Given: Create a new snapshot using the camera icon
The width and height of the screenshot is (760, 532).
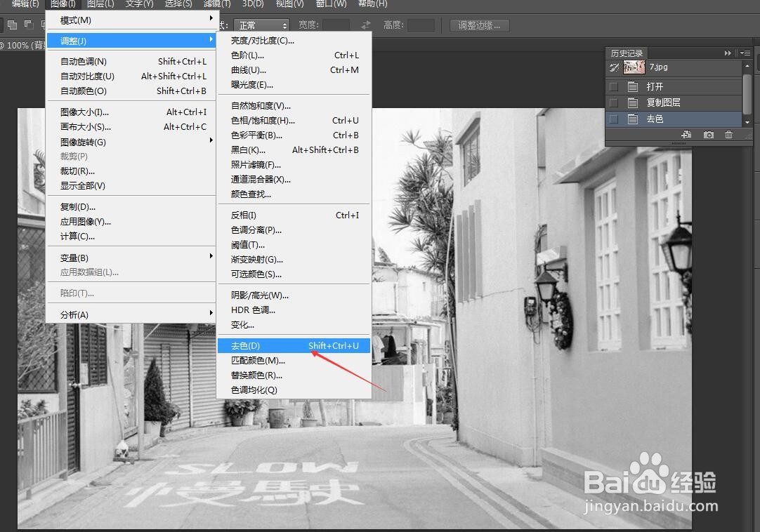Looking at the screenshot, I should [x=709, y=135].
